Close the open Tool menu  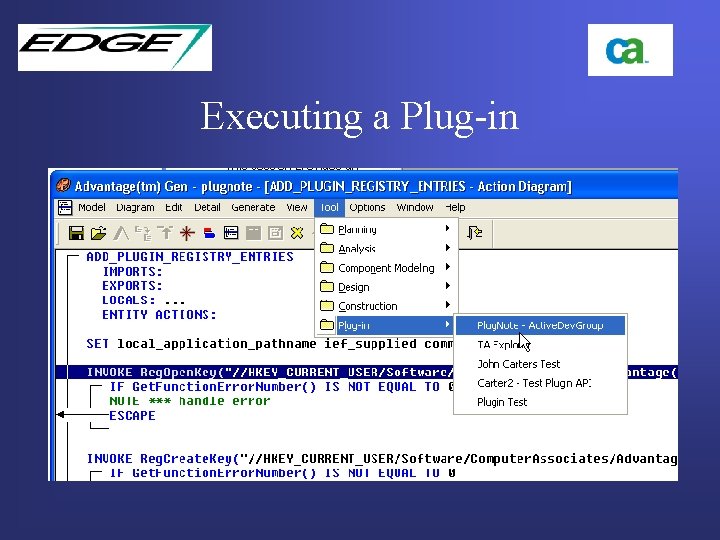pos(329,208)
